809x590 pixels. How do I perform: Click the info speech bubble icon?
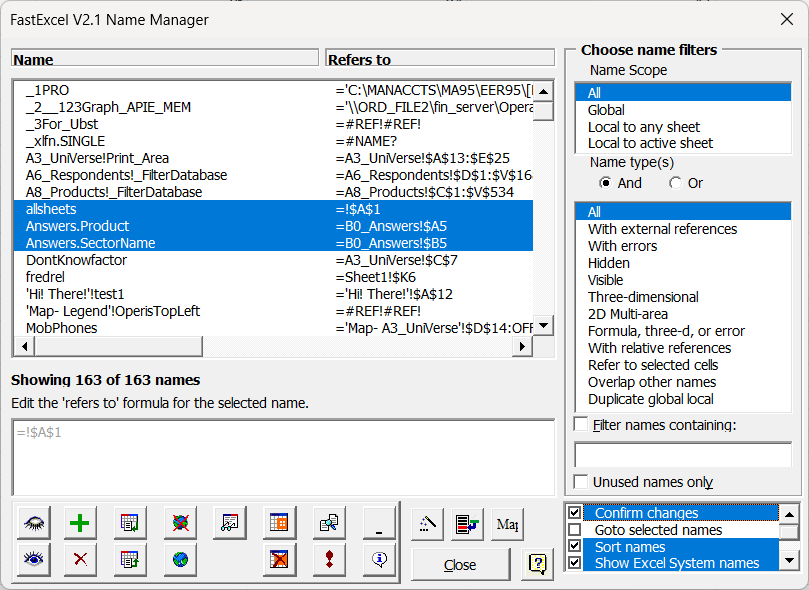tap(379, 559)
